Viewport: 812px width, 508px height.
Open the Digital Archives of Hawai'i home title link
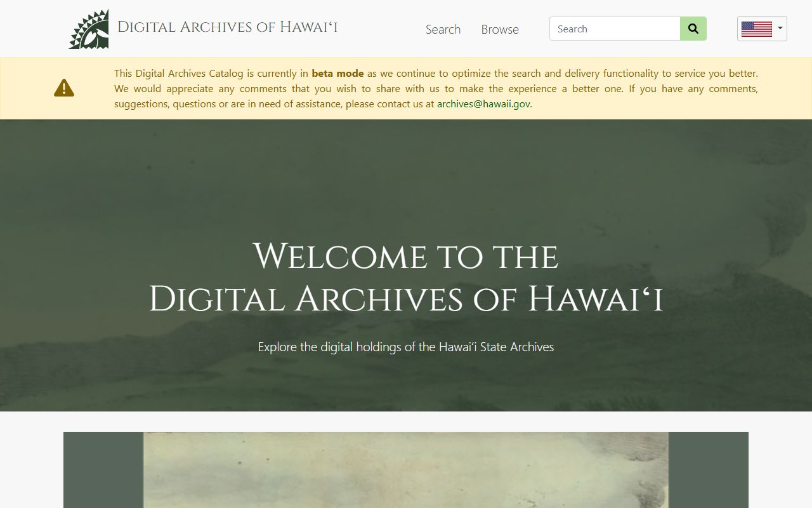pyautogui.click(x=228, y=27)
